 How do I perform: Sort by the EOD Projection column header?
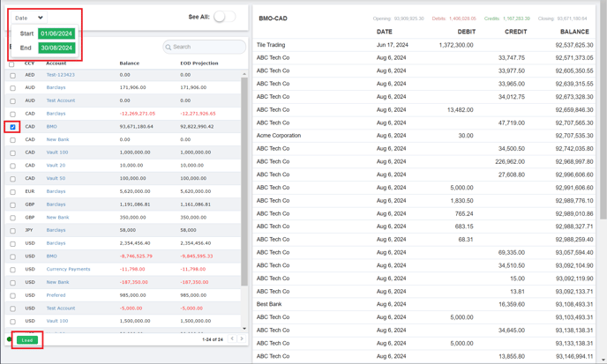click(199, 63)
